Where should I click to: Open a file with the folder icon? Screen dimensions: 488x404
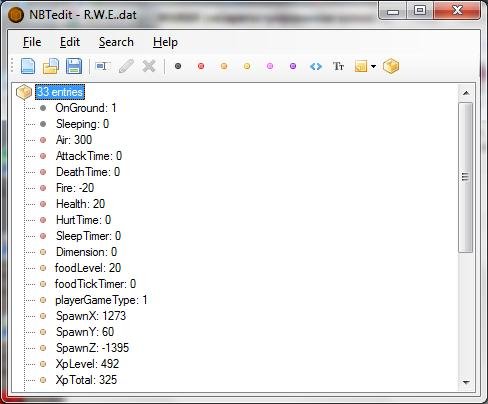pos(51,66)
